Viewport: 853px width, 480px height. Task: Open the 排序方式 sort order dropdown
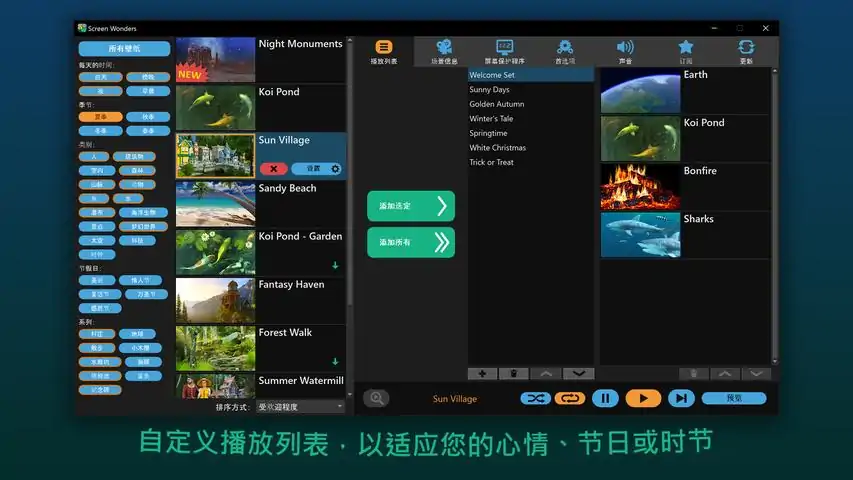pyautogui.click(x=300, y=407)
